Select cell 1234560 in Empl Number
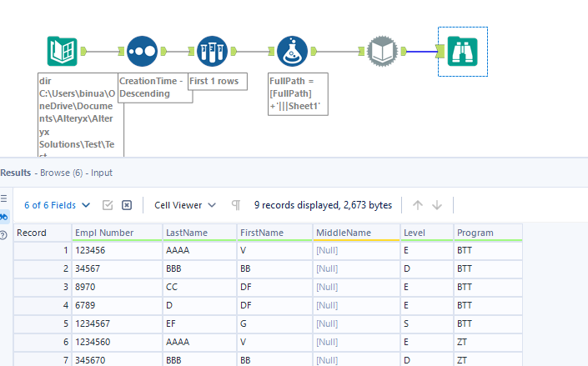The image size is (588, 366). coord(117,342)
